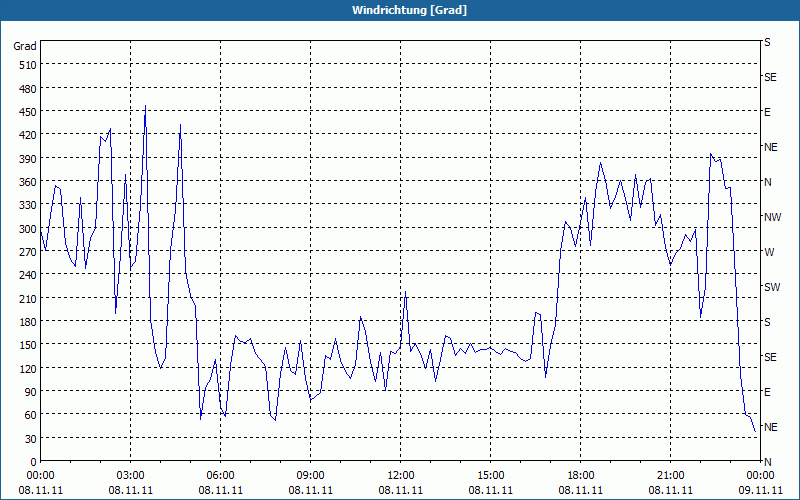
Task: Click the 18:00 time label
Action: click(x=581, y=476)
